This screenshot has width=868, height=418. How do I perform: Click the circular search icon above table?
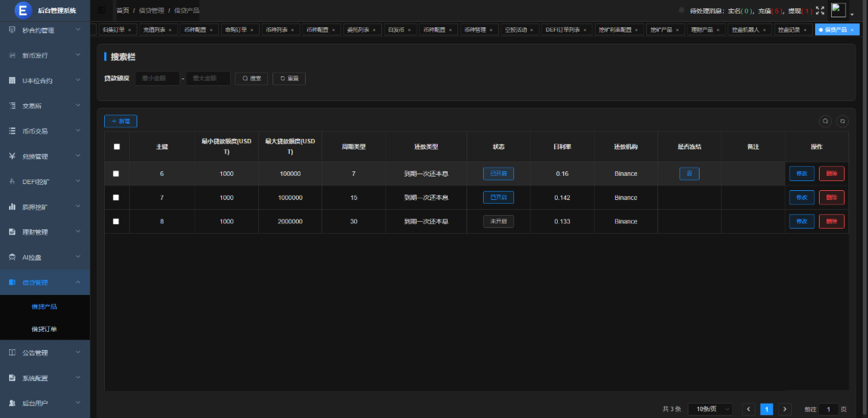826,121
